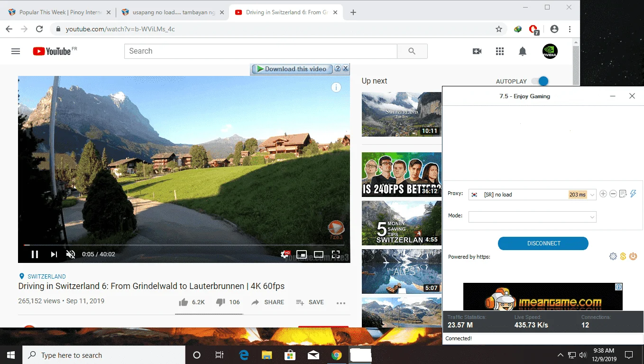The width and height of the screenshot is (644, 364).
Task: Open YouTube notifications bell
Action: click(523, 51)
